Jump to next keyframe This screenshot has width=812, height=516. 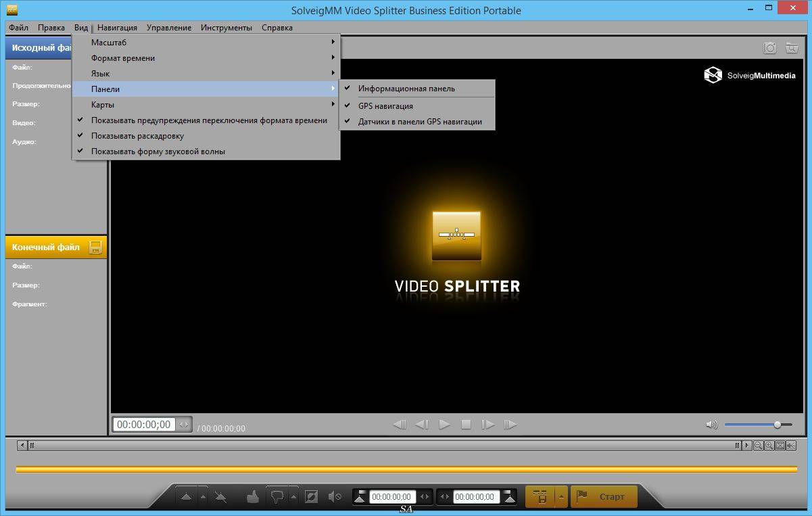510,425
